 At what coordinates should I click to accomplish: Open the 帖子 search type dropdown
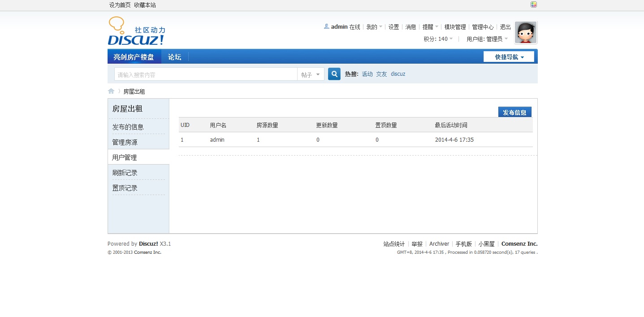tap(311, 74)
